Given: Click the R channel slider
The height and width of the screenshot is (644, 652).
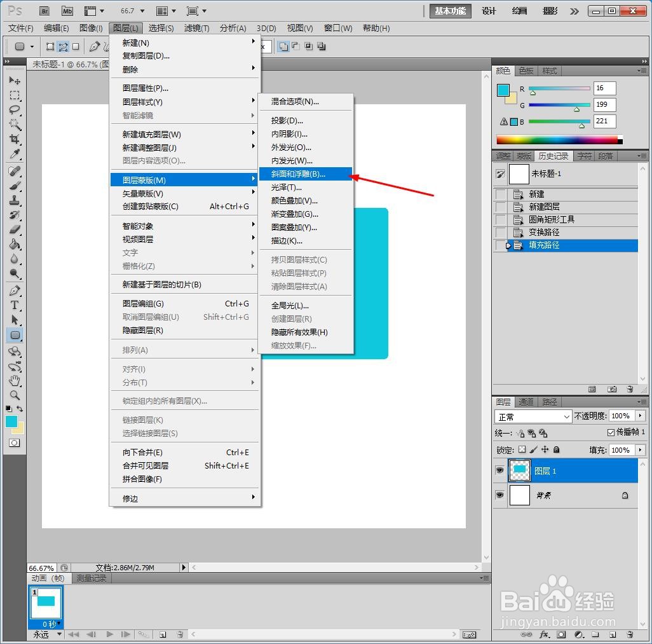Looking at the screenshot, I should 559,88.
